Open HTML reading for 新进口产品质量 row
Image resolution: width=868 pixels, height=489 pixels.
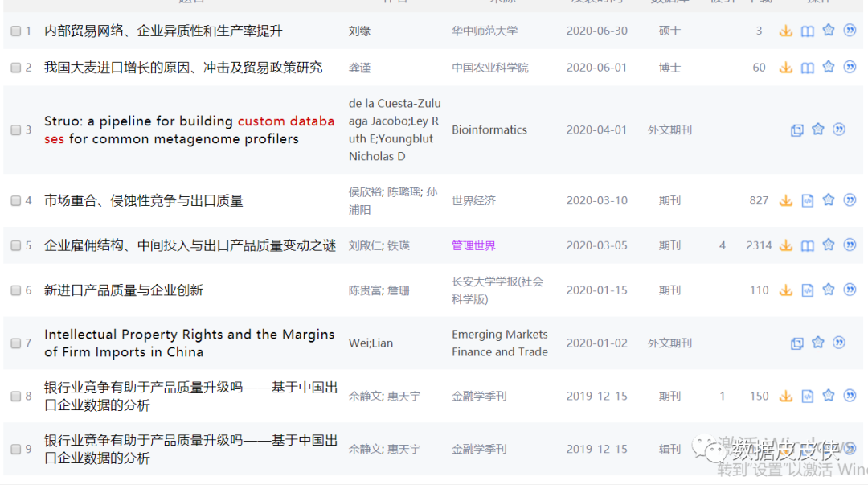(x=808, y=290)
